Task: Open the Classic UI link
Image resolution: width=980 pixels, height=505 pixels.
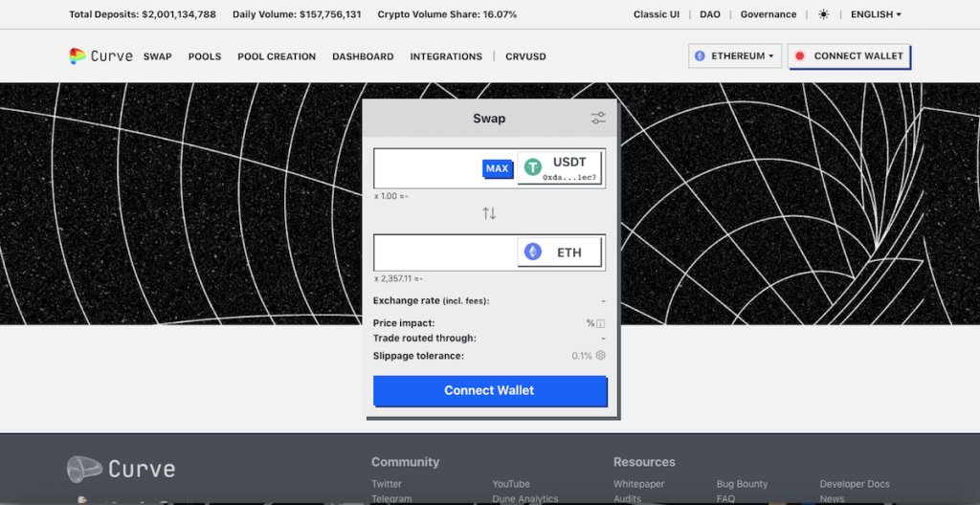Action: pos(657,14)
